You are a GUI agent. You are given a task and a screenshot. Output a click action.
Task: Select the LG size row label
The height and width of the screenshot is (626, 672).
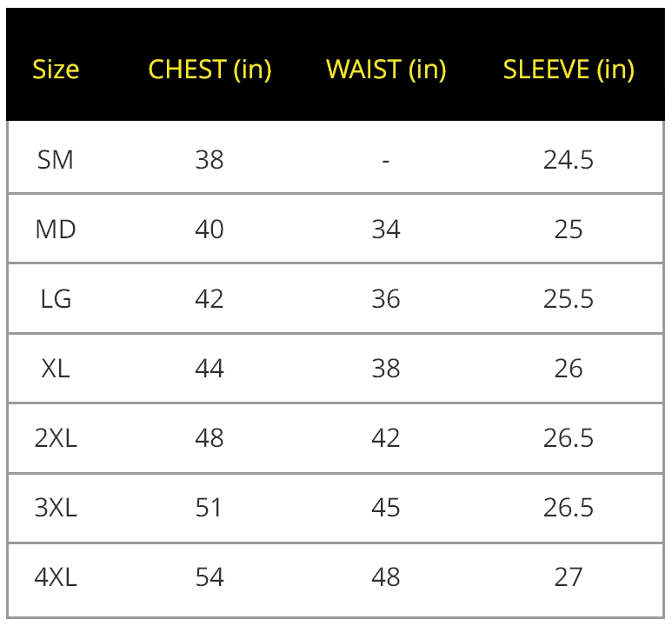click(x=56, y=299)
